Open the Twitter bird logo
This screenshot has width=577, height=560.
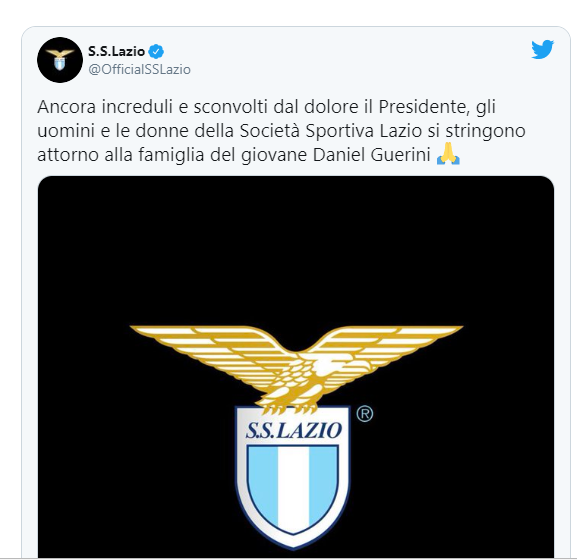tap(542, 49)
